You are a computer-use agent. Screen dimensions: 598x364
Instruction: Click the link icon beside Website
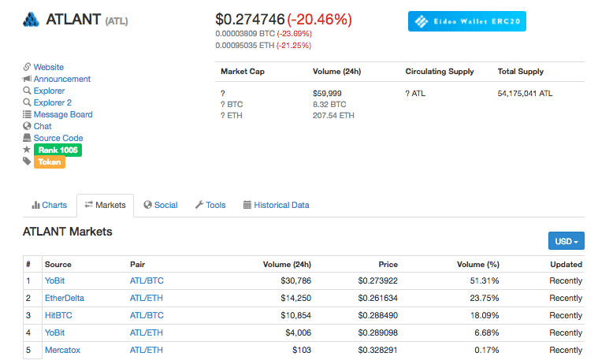[x=27, y=67]
